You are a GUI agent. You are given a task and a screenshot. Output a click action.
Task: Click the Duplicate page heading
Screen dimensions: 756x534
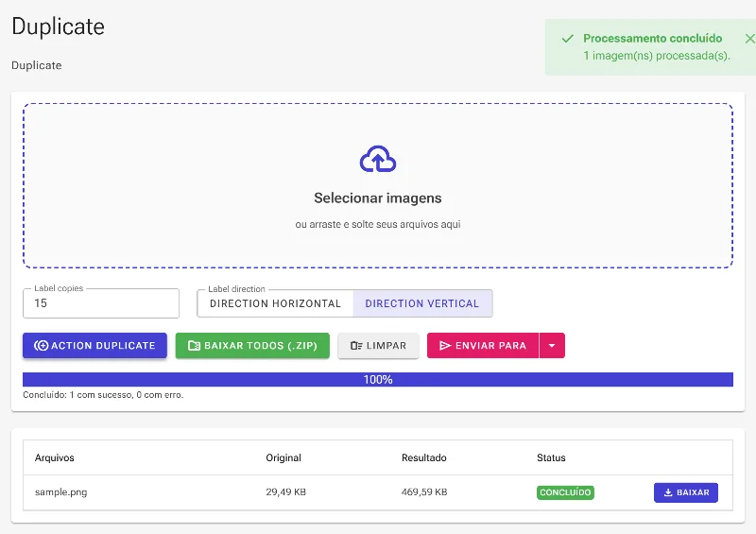58,26
